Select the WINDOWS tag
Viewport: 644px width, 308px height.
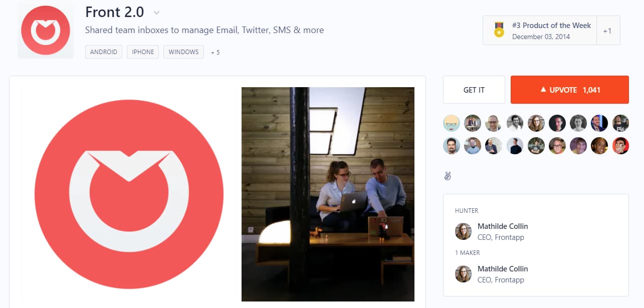[x=183, y=52]
